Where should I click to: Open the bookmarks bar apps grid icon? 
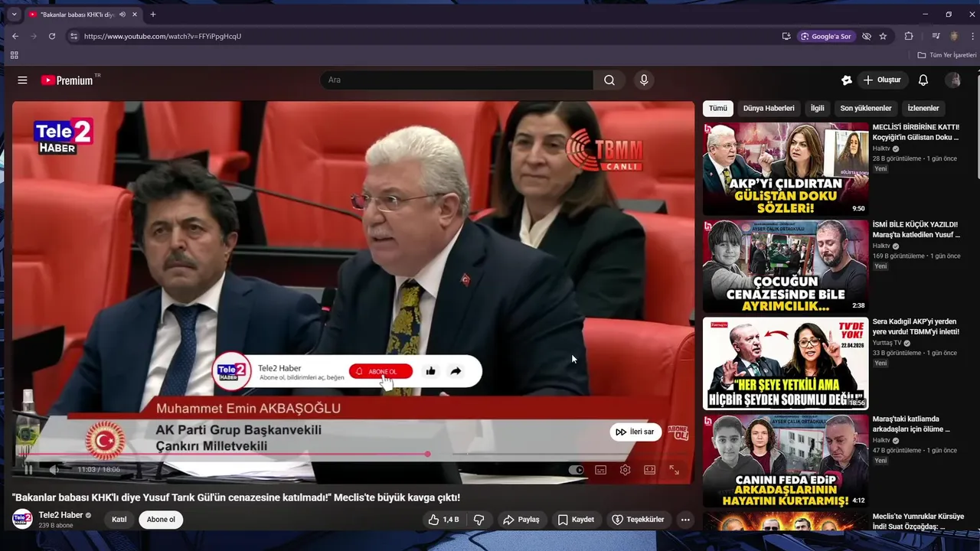click(14, 55)
